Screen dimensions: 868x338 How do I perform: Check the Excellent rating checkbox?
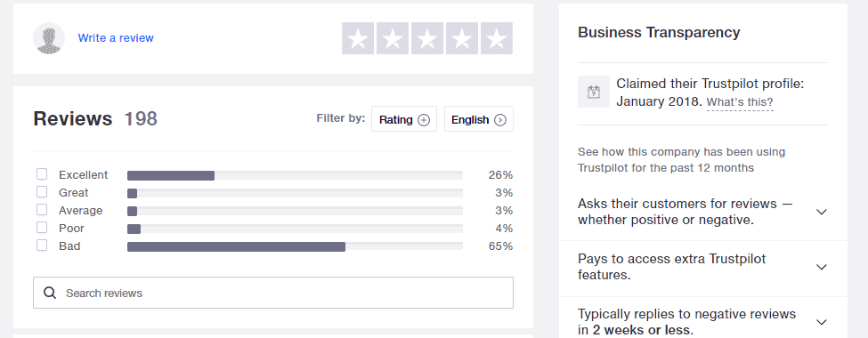pyautogui.click(x=42, y=174)
